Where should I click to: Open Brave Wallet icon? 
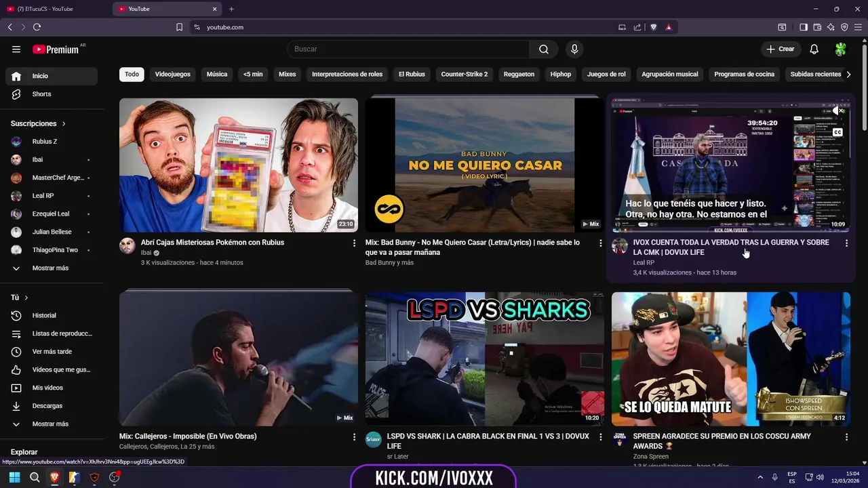817,27
